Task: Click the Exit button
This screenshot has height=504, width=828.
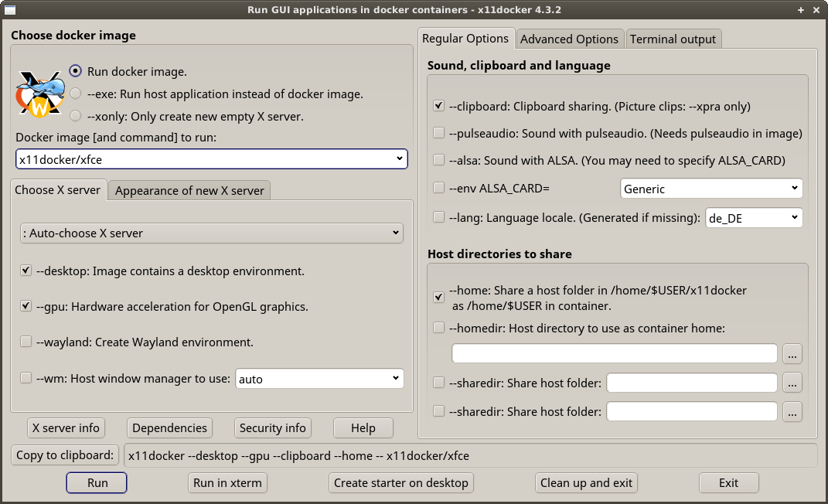Action: [729, 483]
